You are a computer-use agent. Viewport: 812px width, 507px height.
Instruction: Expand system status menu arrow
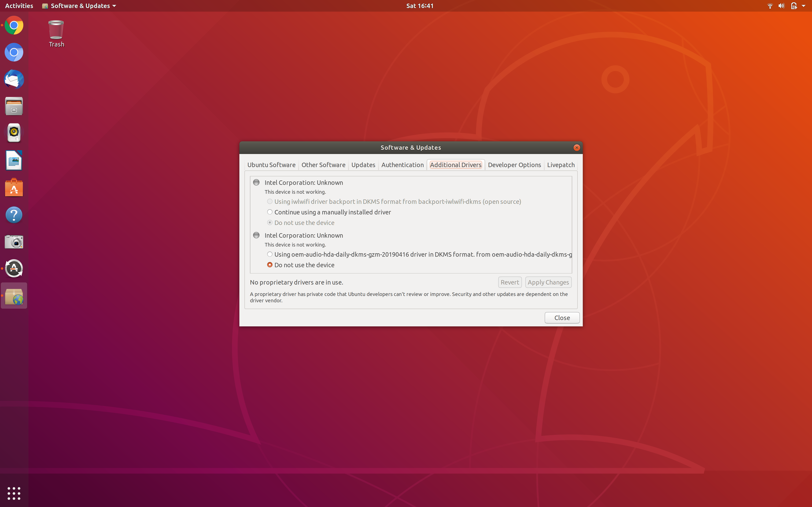pos(803,6)
